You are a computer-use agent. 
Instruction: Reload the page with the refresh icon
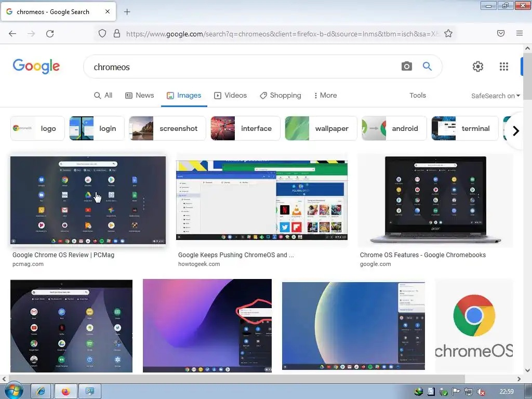click(x=50, y=34)
